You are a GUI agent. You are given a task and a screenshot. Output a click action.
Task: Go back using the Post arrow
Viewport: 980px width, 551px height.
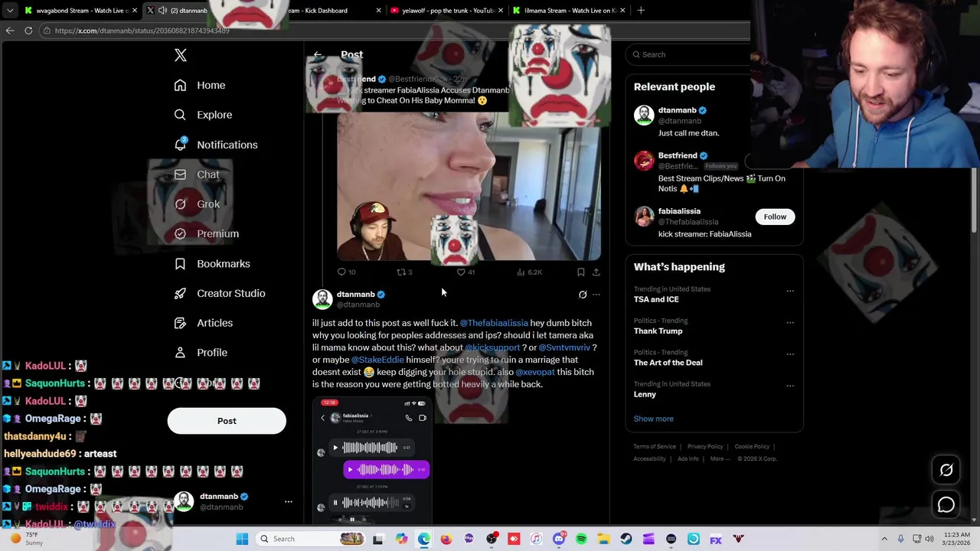(318, 54)
